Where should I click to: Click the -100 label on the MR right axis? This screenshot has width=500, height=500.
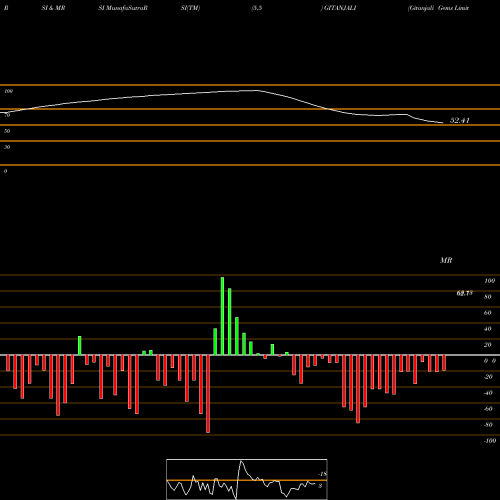pos(489,441)
